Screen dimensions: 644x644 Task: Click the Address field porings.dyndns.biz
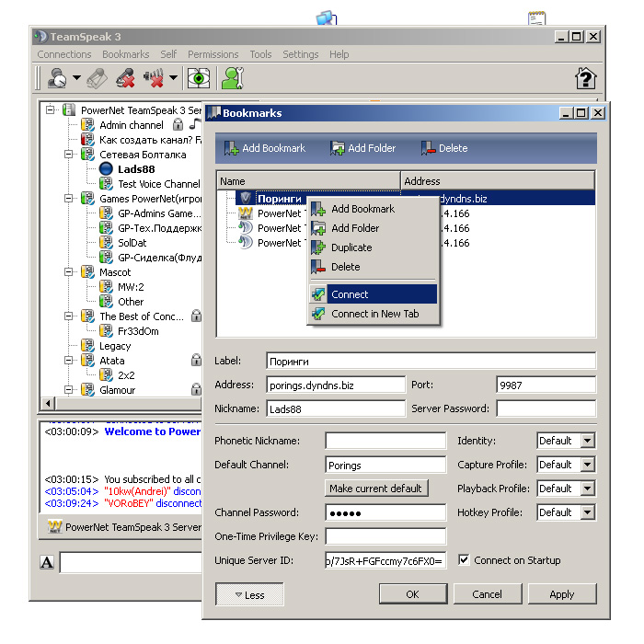pos(336,385)
